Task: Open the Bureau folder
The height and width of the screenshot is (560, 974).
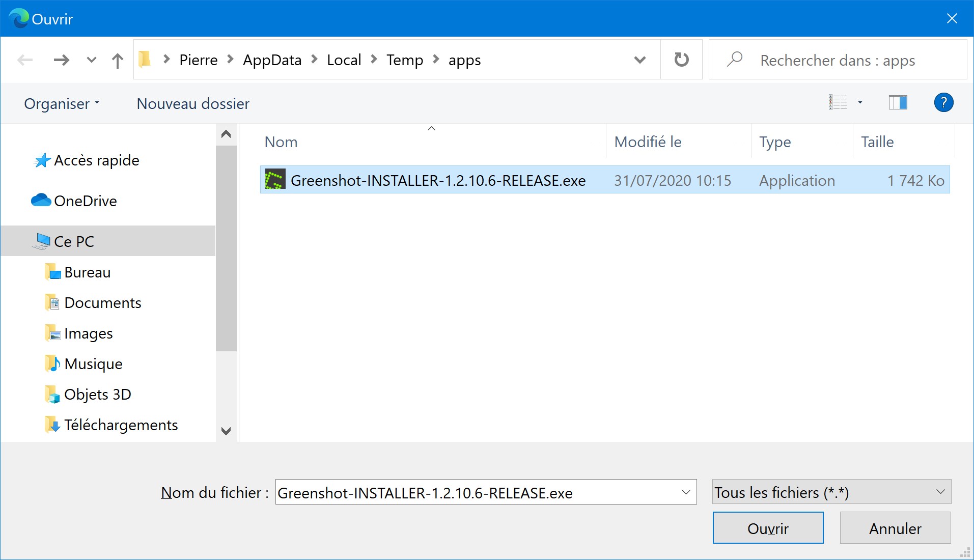Action: coord(87,272)
